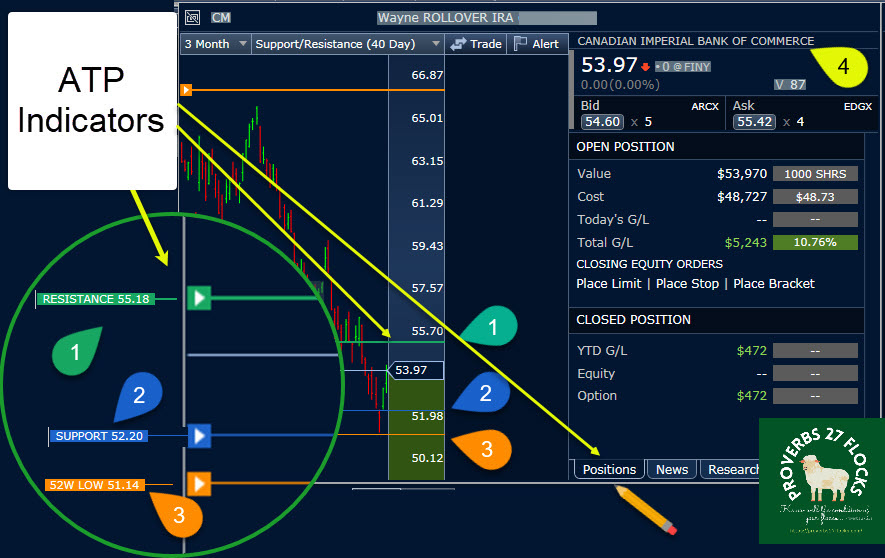885x558 pixels.
Task: Click the 1000 SHRS value box
Action: tap(814, 174)
